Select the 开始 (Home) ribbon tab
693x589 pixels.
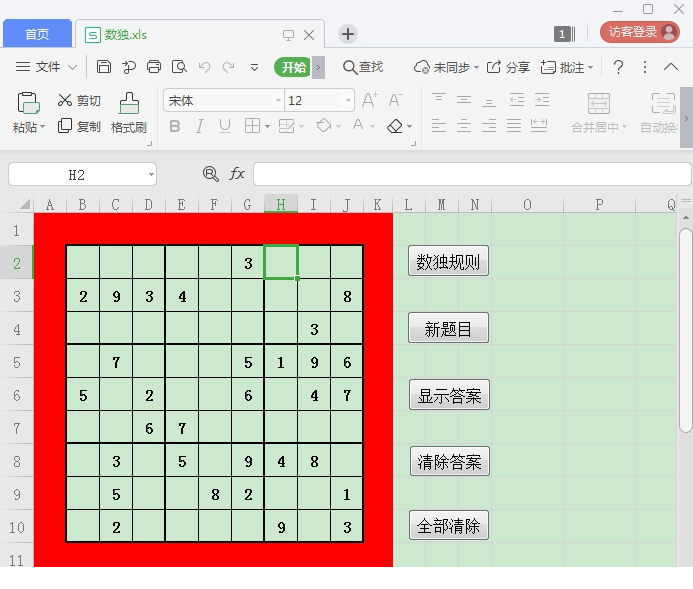pyautogui.click(x=293, y=67)
